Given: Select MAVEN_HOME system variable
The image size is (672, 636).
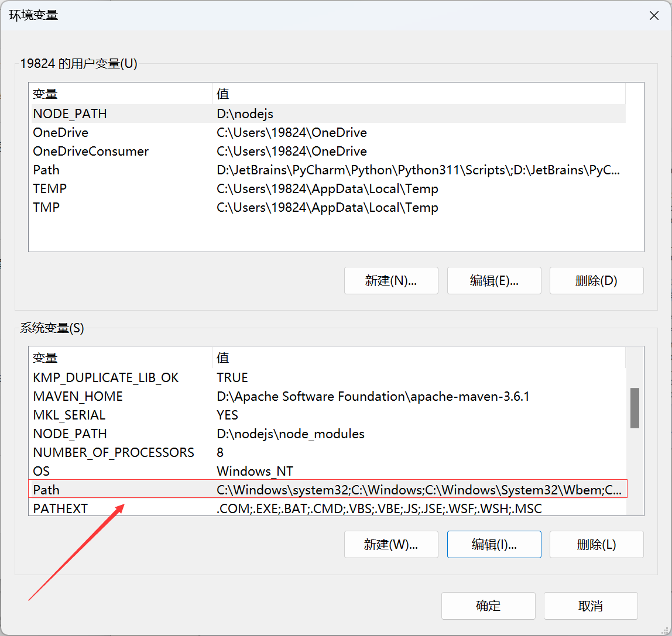Looking at the screenshot, I should pos(328,396).
